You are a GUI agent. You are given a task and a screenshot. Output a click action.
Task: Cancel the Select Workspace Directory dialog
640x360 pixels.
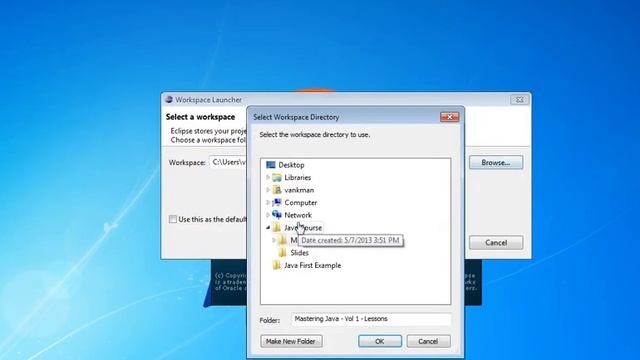coord(428,341)
